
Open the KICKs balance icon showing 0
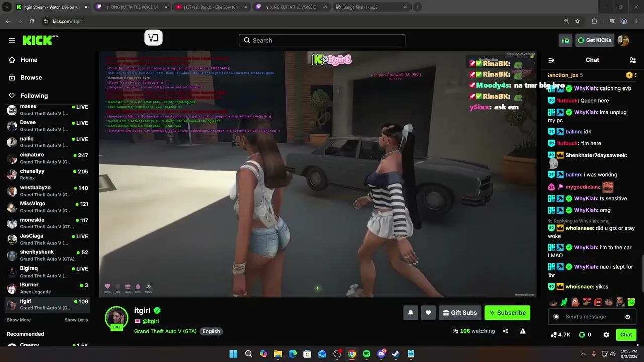[x=585, y=334]
